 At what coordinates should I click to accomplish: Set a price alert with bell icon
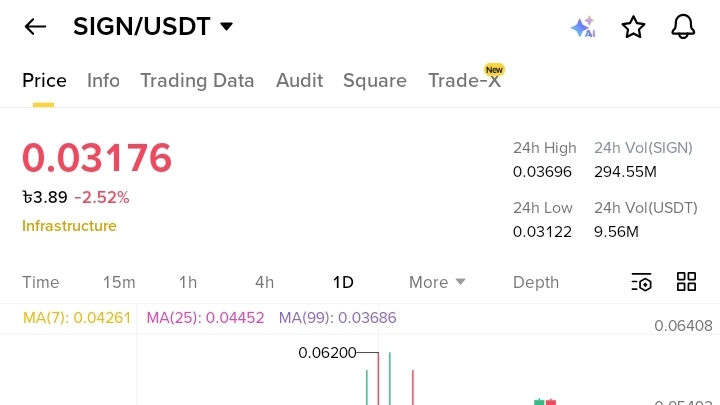pyautogui.click(x=683, y=27)
